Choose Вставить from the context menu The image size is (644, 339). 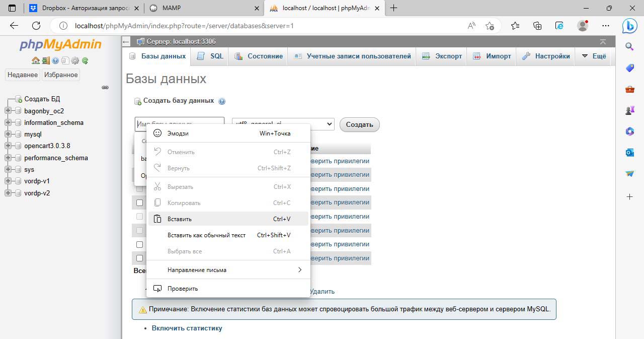(x=180, y=219)
